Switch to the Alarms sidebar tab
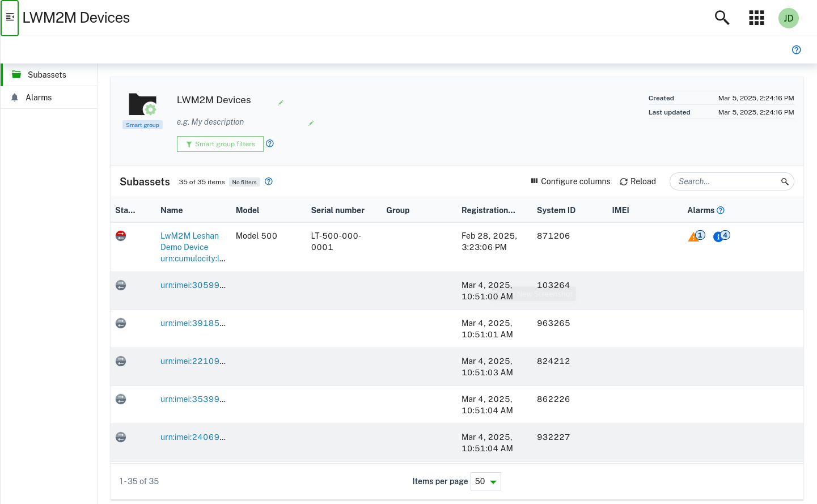The height and width of the screenshot is (504, 817). coord(39,98)
